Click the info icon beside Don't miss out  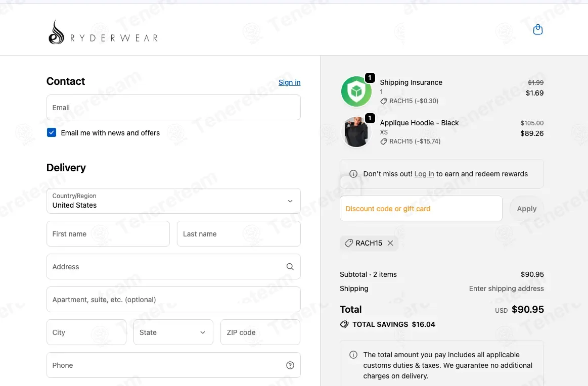[x=353, y=174]
